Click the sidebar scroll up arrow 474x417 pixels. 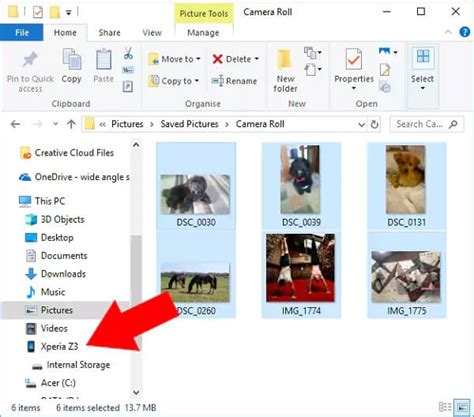pyautogui.click(x=136, y=145)
